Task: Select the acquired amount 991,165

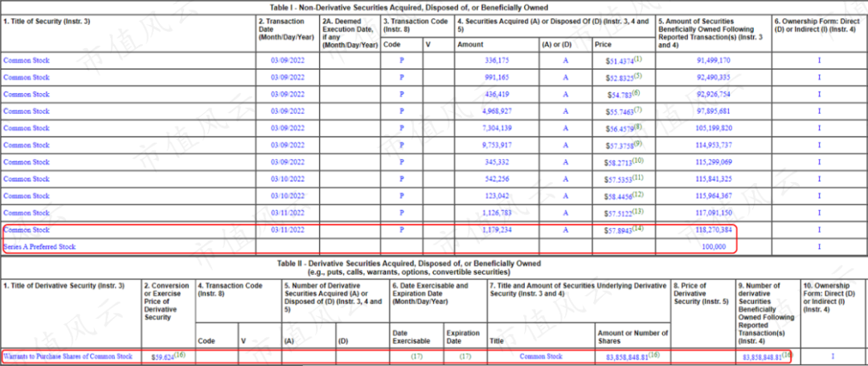Action: pyautogui.click(x=497, y=77)
